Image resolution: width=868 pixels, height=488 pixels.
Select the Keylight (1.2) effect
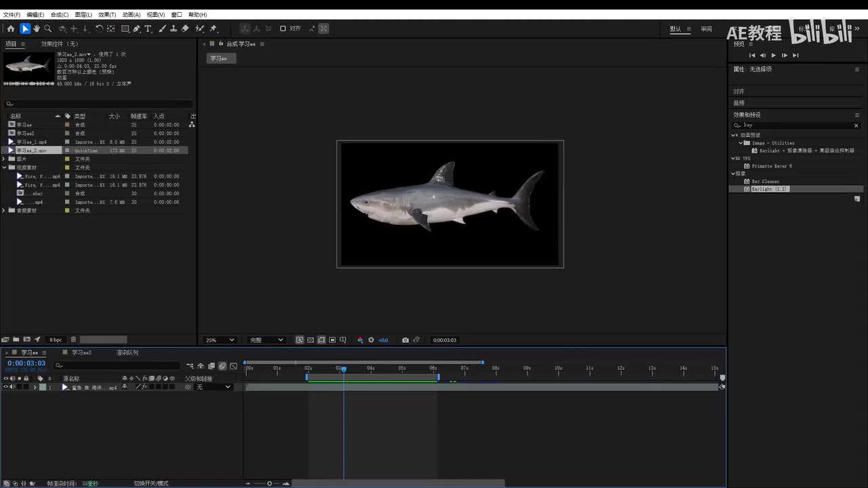[769, 189]
